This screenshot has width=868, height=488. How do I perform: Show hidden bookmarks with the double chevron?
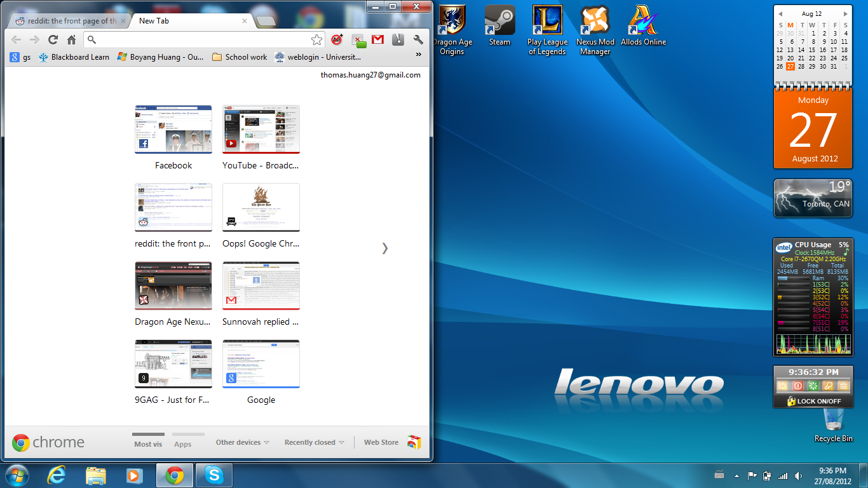tap(418, 55)
